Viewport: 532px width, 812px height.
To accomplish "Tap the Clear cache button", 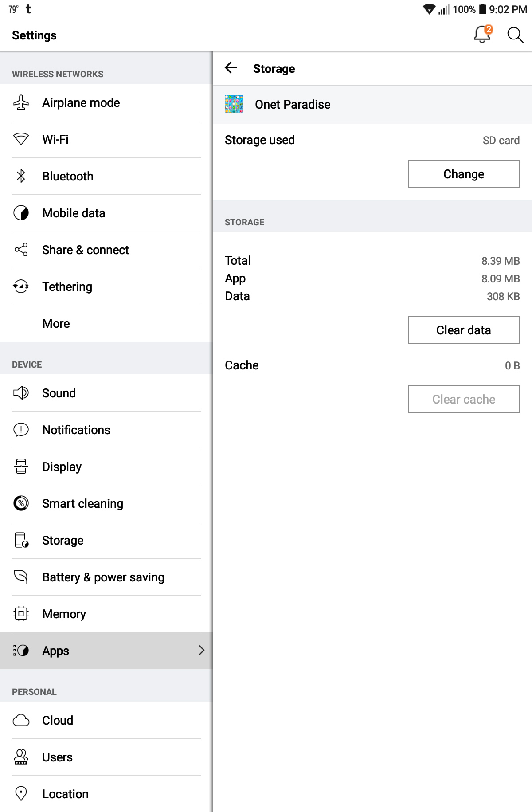I will click(463, 399).
